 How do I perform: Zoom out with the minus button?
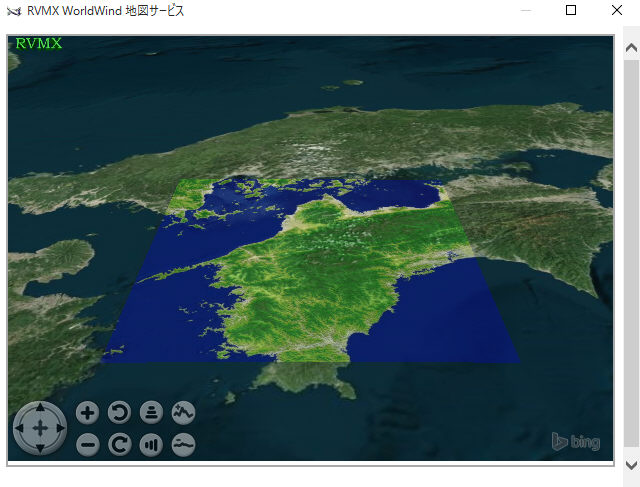coord(88,445)
